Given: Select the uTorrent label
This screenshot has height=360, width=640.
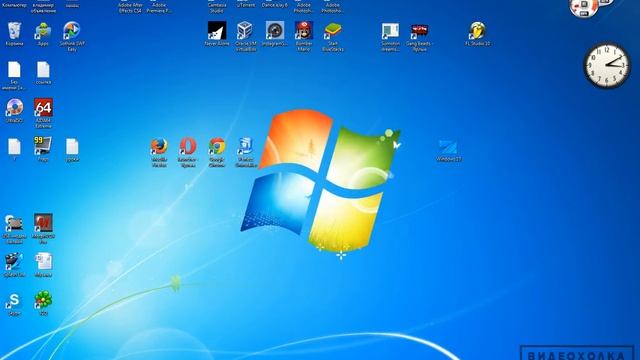Looking at the screenshot, I should click(246, 5).
